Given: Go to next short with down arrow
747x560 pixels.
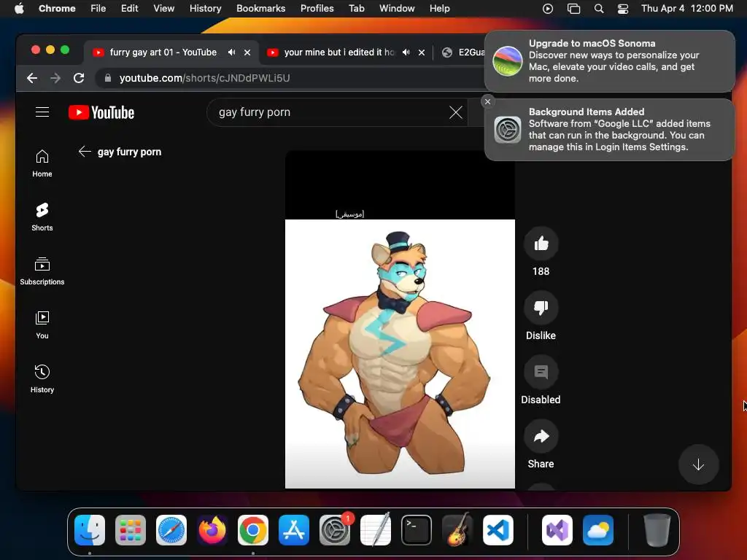Looking at the screenshot, I should coord(698,464).
